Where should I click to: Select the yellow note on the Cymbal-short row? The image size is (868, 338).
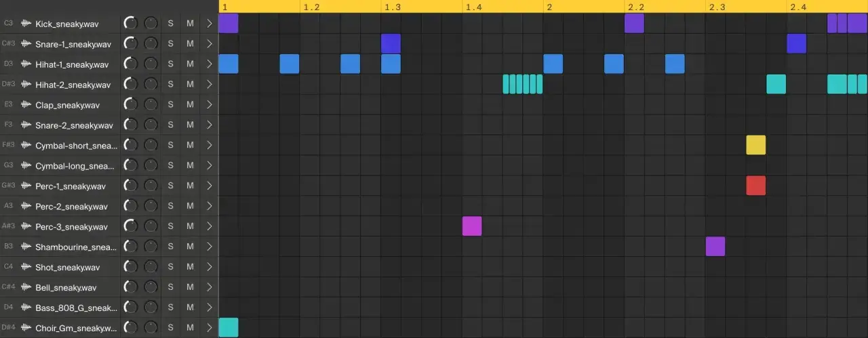[756, 145]
